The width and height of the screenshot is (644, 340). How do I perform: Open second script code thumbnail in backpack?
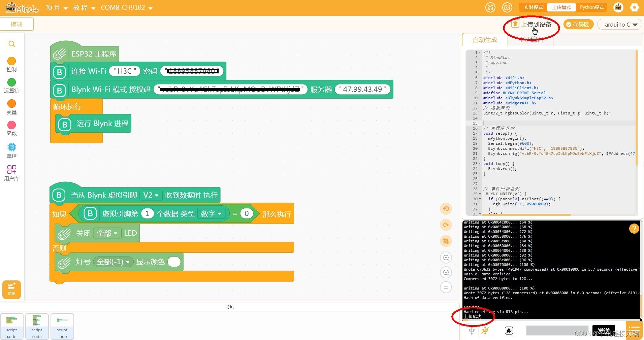point(37,326)
